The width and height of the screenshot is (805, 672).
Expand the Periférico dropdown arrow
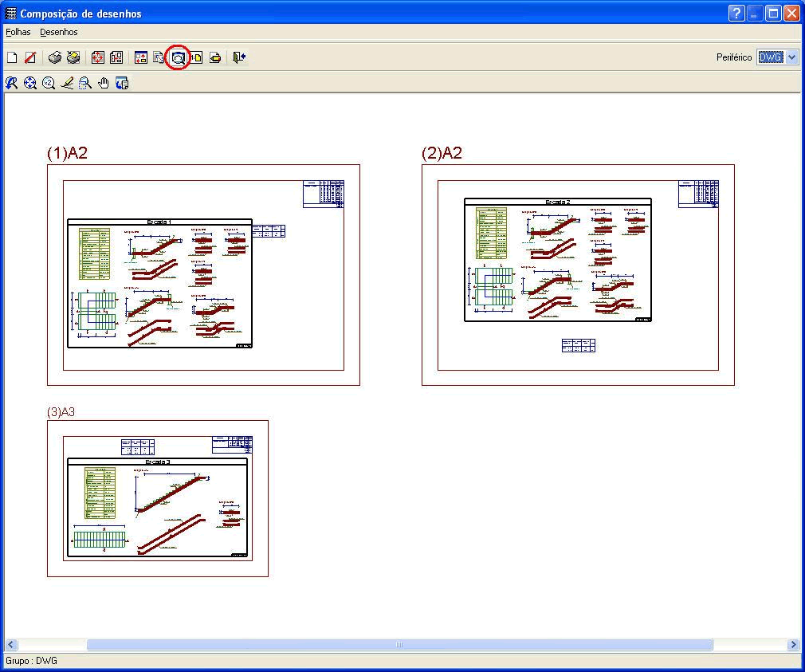point(792,57)
